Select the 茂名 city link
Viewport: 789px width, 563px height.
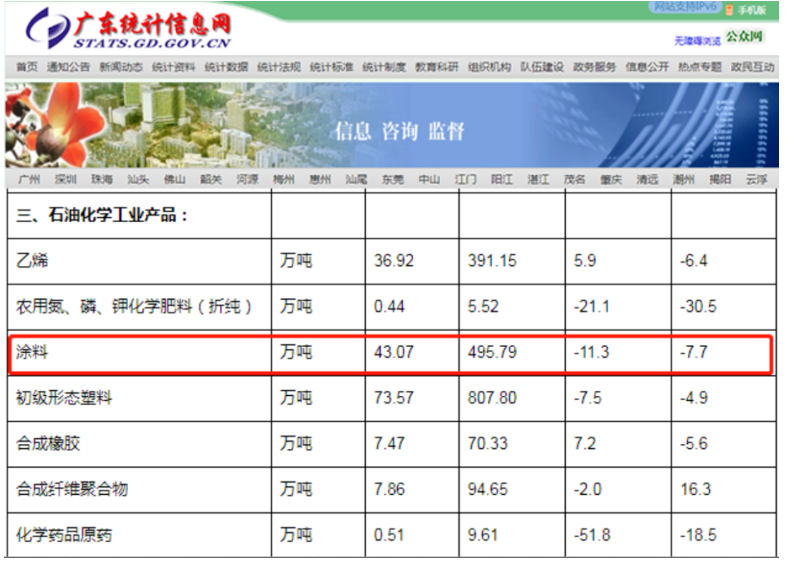point(574,180)
